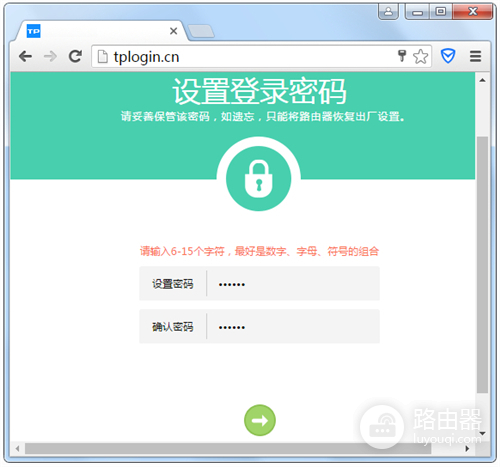Image resolution: width=500 pixels, height=467 pixels.
Task: Select the TP-LINK tab
Action: (97, 31)
